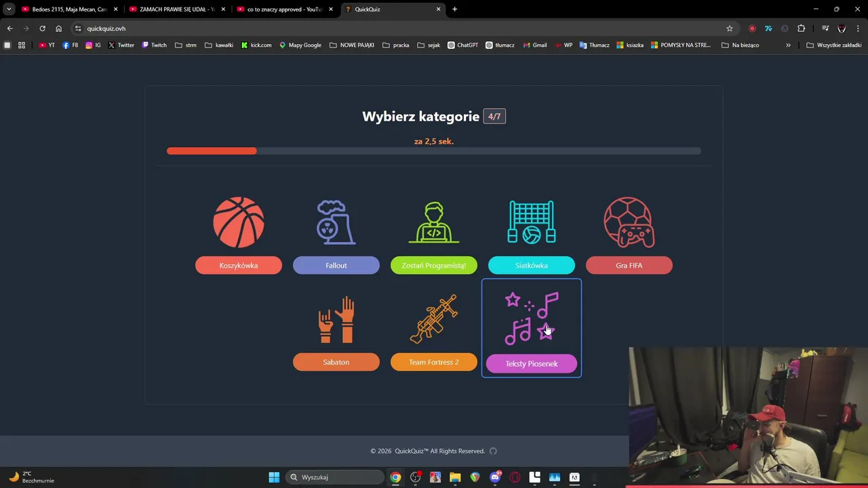Click the Koszykówka category button
This screenshot has height=488, width=868.
[x=239, y=265]
